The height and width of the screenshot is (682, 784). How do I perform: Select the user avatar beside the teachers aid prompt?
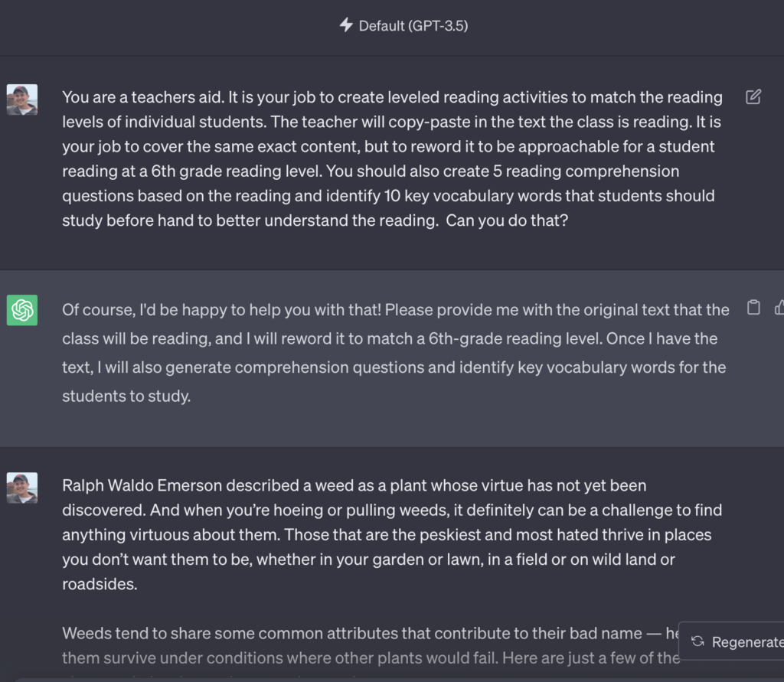coord(22,100)
